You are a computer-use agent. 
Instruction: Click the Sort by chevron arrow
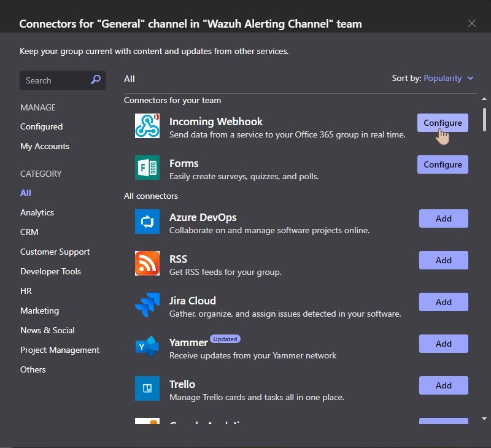pyautogui.click(x=470, y=79)
